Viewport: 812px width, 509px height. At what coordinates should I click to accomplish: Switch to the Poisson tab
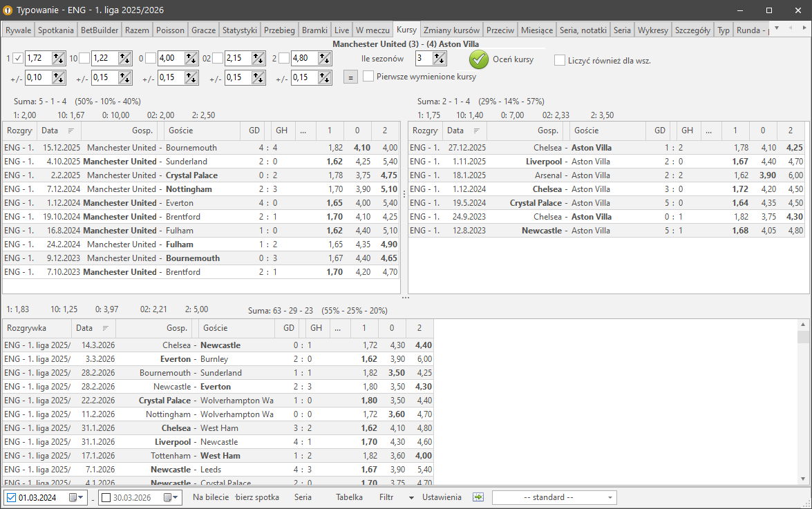(x=170, y=30)
